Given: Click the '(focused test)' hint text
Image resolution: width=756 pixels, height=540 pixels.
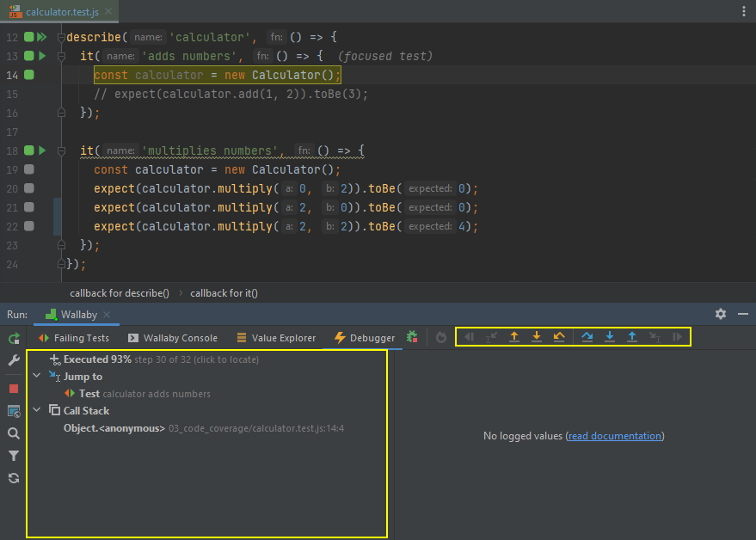Looking at the screenshot, I should (x=384, y=56).
